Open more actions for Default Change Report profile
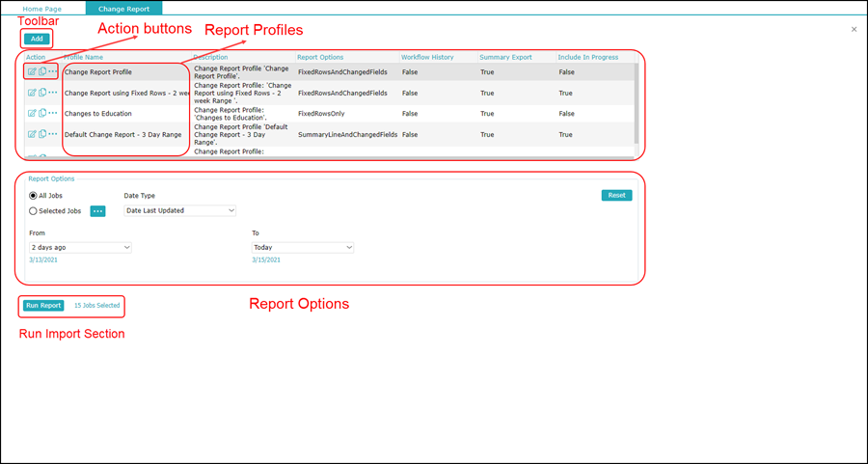The height and width of the screenshot is (464, 868). pyautogui.click(x=53, y=134)
